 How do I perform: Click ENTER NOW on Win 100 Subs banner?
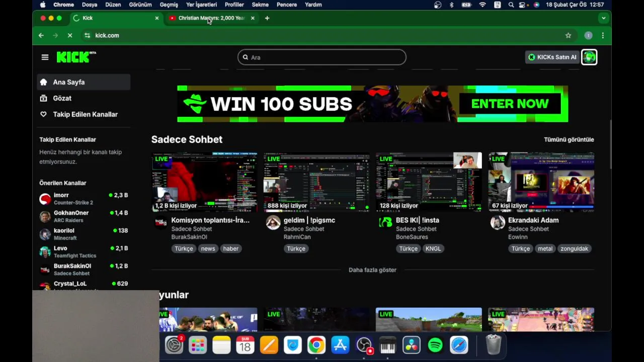pyautogui.click(x=510, y=104)
